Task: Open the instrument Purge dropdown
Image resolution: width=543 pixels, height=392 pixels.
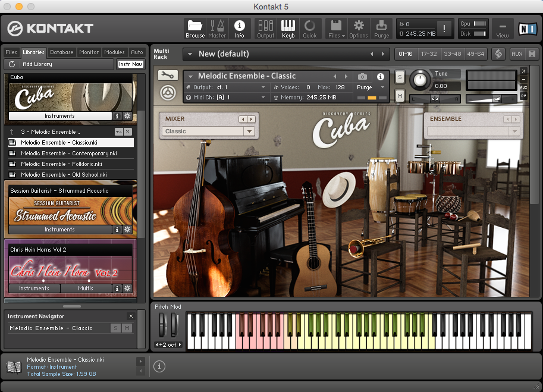Action: (382, 87)
